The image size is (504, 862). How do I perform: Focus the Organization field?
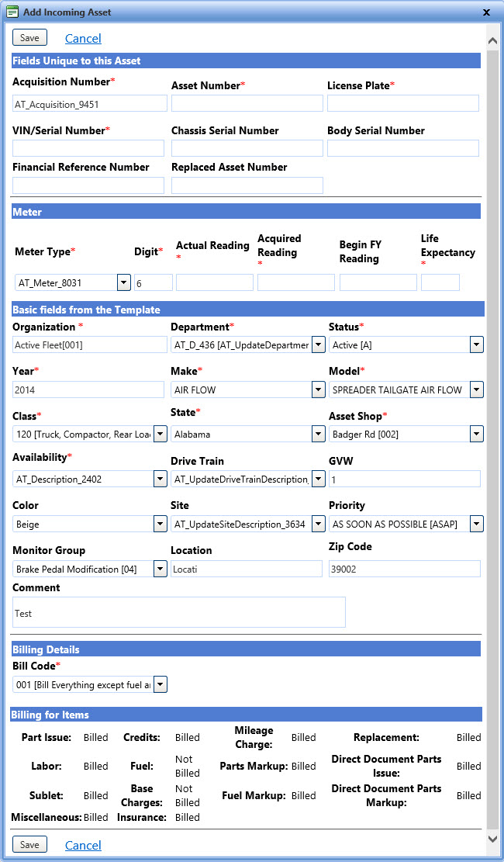pos(90,344)
